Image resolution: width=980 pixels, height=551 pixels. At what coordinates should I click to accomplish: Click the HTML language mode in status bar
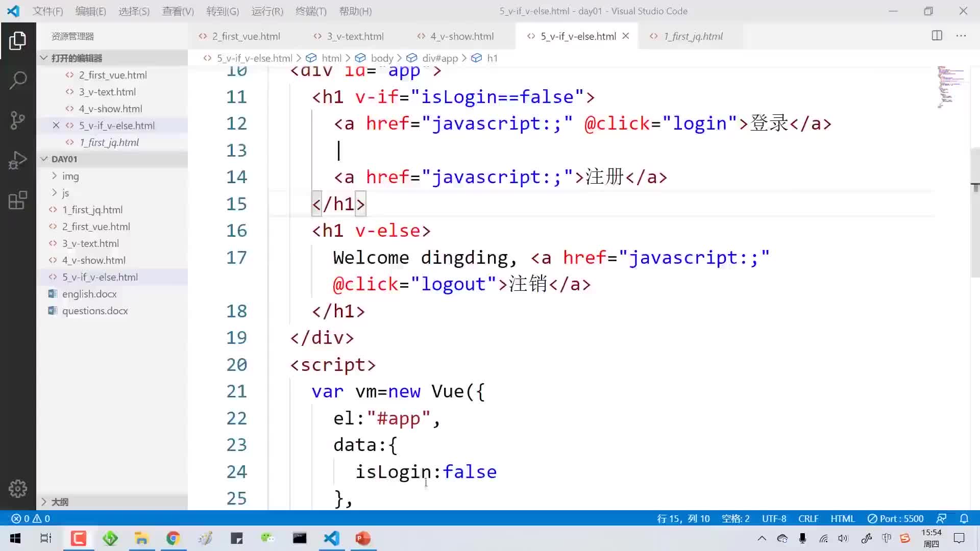tap(843, 518)
